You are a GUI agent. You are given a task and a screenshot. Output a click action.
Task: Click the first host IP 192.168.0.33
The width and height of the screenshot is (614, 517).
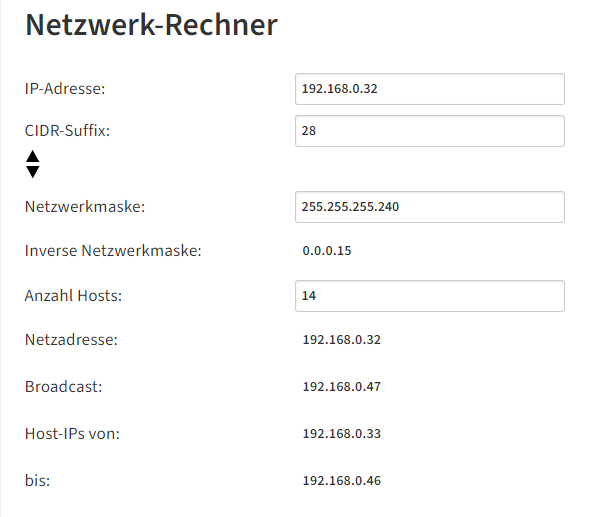[341, 434]
